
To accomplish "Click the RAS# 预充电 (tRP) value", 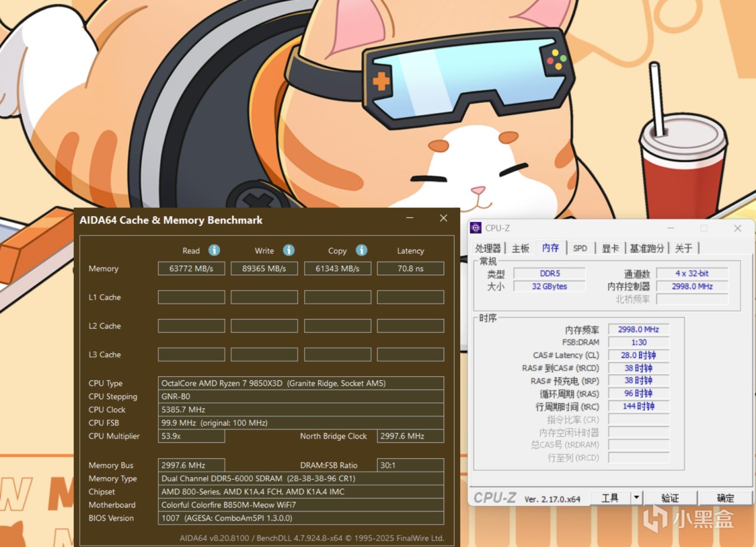I will (638, 381).
